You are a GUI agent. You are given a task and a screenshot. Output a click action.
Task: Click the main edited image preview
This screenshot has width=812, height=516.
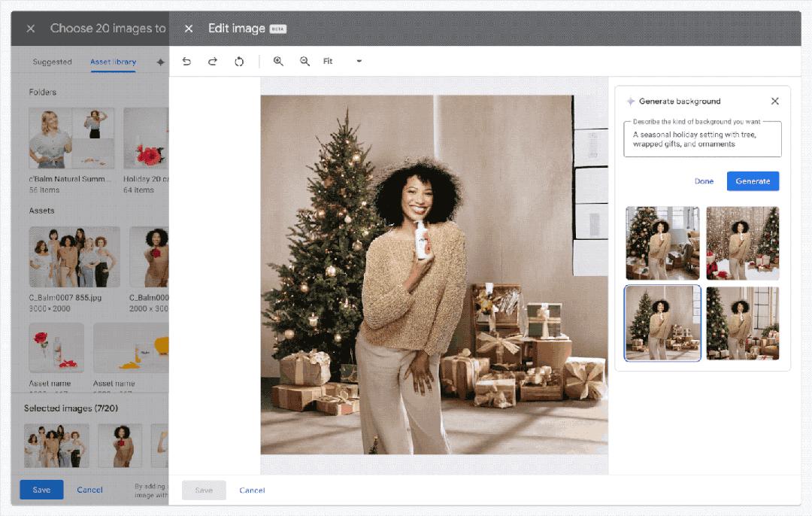click(434, 275)
